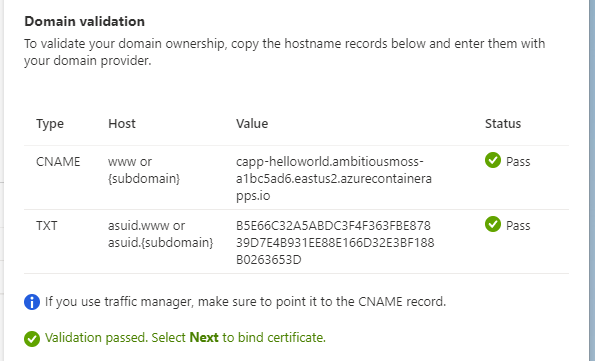Click the Pass label in the CNAME row
This screenshot has height=361, width=595.
click(518, 162)
